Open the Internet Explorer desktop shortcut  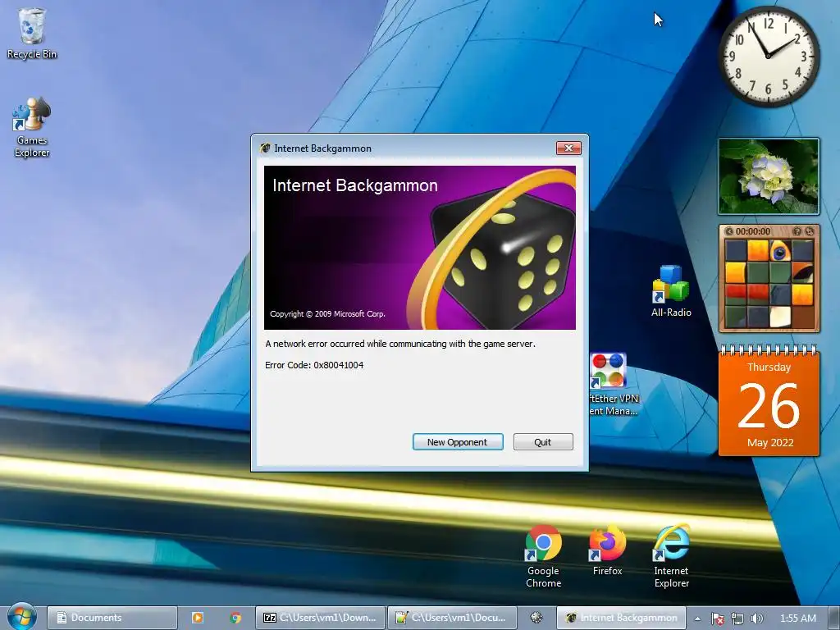pyautogui.click(x=671, y=556)
